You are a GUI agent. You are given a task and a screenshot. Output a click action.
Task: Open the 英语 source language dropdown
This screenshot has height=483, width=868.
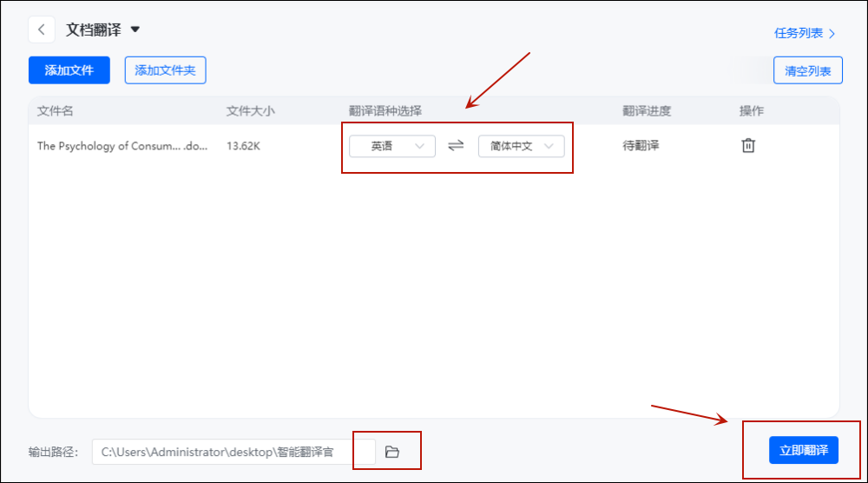pos(392,146)
